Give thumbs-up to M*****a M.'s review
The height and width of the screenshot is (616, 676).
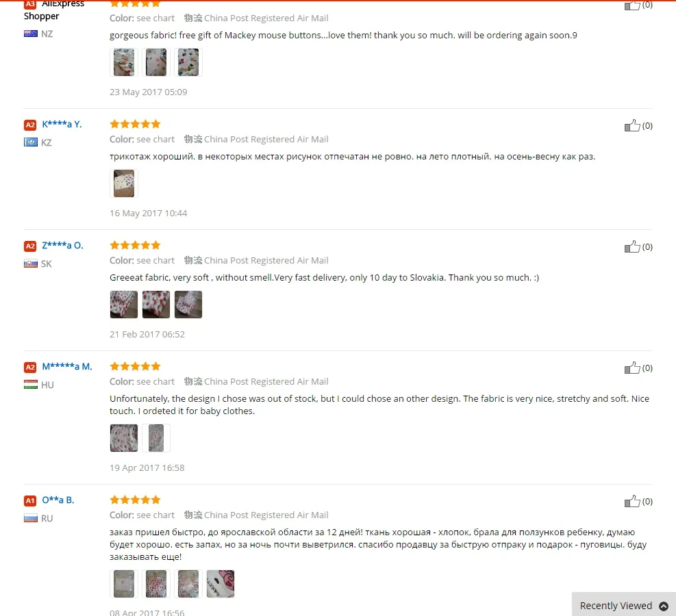click(632, 368)
